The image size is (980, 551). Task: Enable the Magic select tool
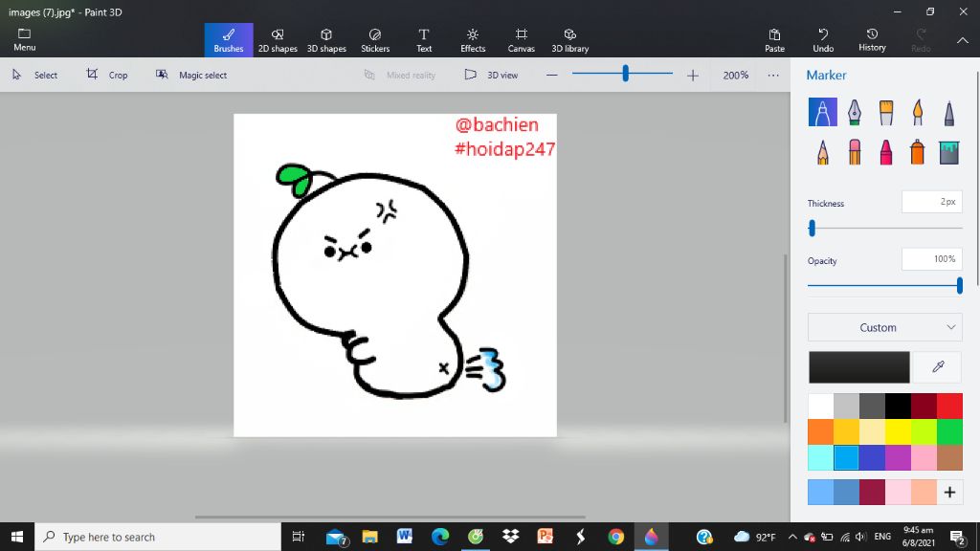click(x=191, y=75)
